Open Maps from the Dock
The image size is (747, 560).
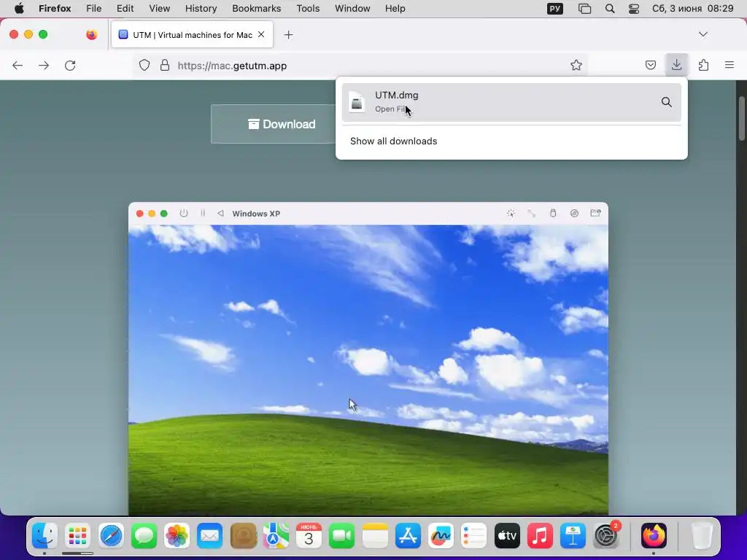click(276, 537)
